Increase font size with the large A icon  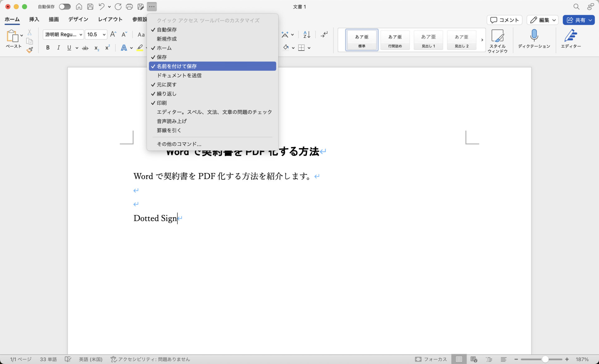click(x=113, y=34)
